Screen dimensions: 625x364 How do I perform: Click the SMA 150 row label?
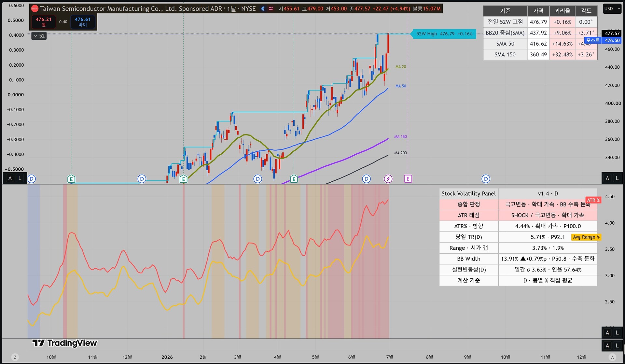[505, 54]
